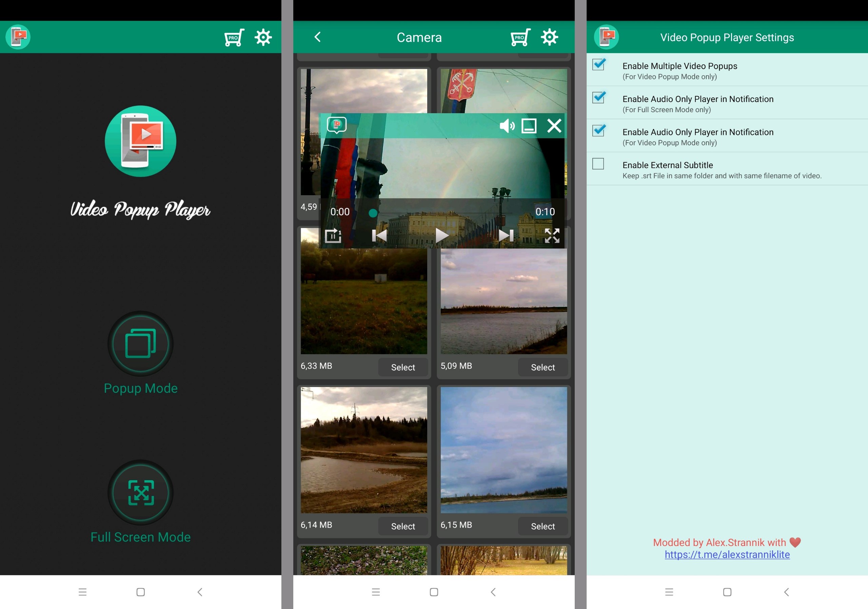The width and height of the screenshot is (868, 609).
Task: Tap Enable External Subtitle label
Action: 668,165
